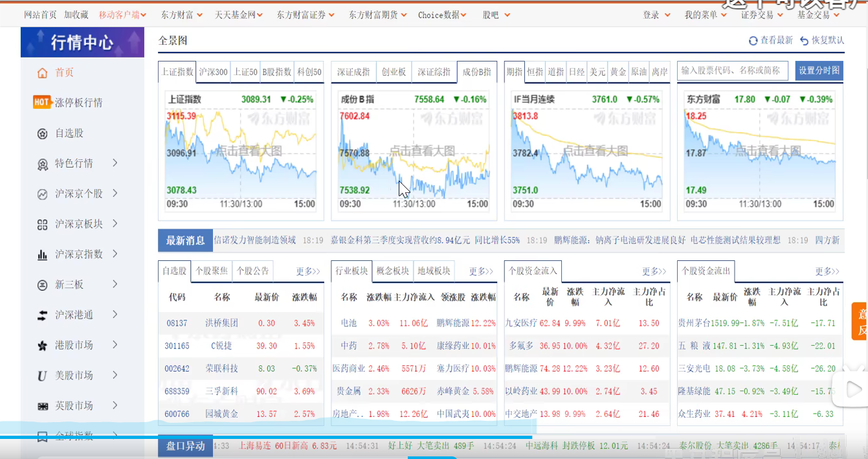The image size is (868, 459).
Task: Open the 天天基金网 dropdown
Action: click(239, 14)
